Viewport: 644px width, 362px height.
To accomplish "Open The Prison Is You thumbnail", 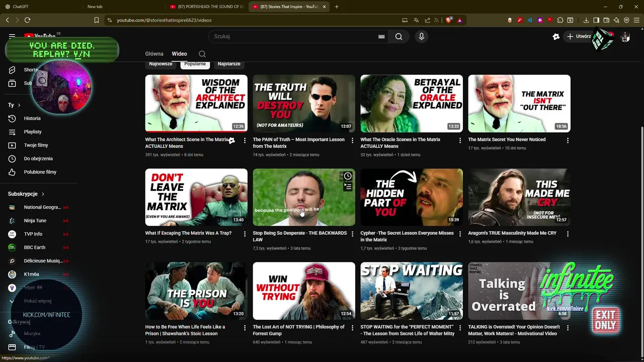I will pyautogui.click(x=196, y=291).
